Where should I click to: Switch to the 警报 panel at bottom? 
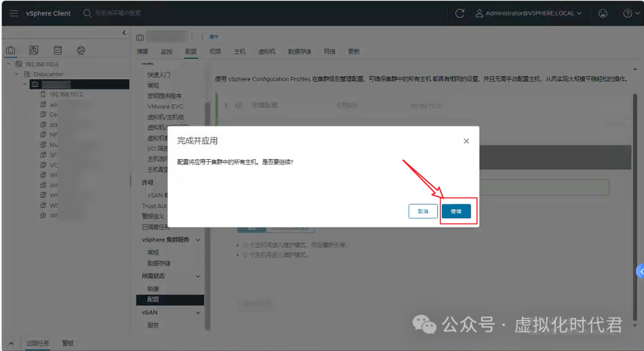point(67,344)
